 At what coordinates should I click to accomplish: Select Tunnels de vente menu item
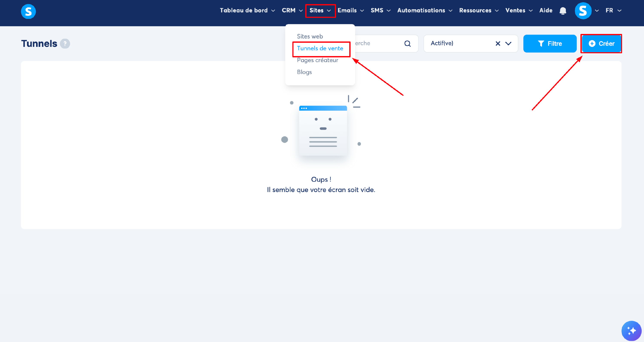point(320,48)
